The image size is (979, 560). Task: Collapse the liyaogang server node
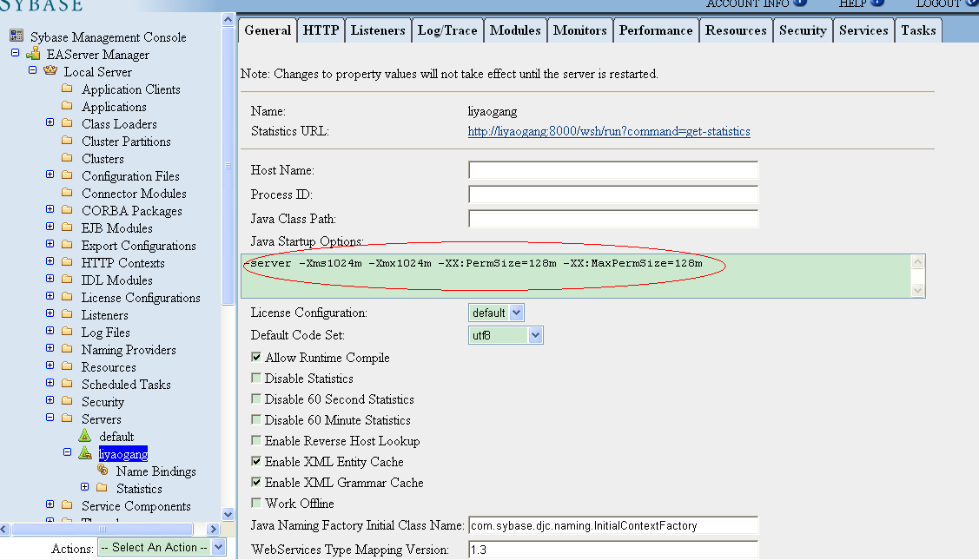coord(68,452)
